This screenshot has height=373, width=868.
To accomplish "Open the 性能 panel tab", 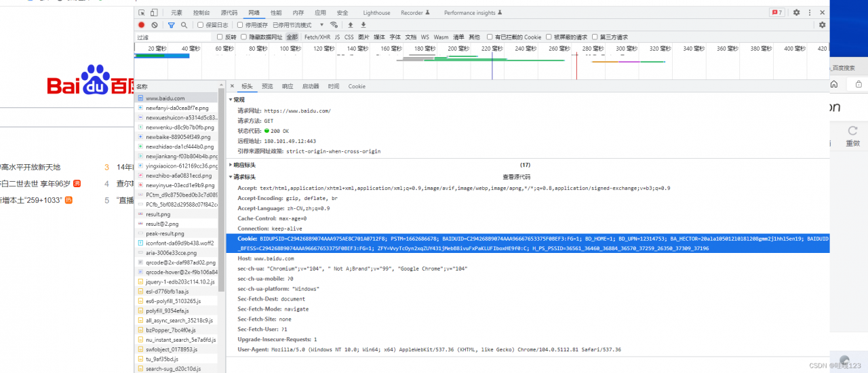I will [x=276, y=13].
